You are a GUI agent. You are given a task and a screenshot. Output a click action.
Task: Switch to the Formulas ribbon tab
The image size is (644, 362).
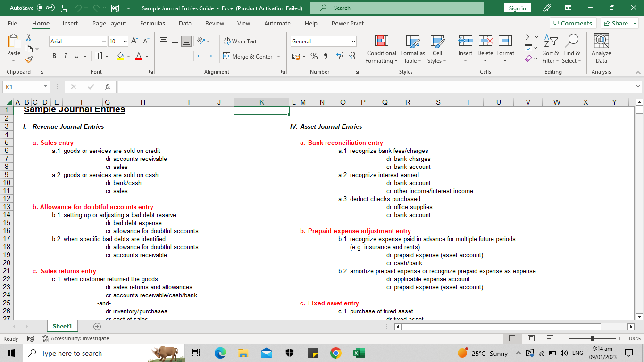pyautogui.click(x=152, y=23)
